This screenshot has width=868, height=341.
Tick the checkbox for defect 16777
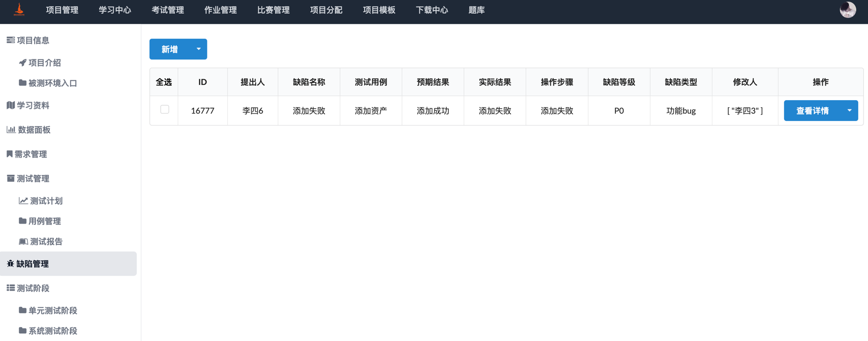click(x=165, y=109)
